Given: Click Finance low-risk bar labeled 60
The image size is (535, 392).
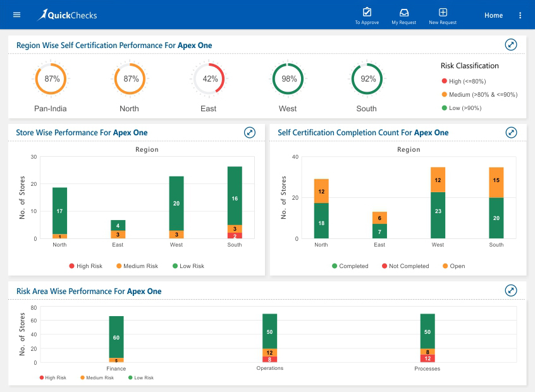Looking at the screenshot, I should (116, 337).
